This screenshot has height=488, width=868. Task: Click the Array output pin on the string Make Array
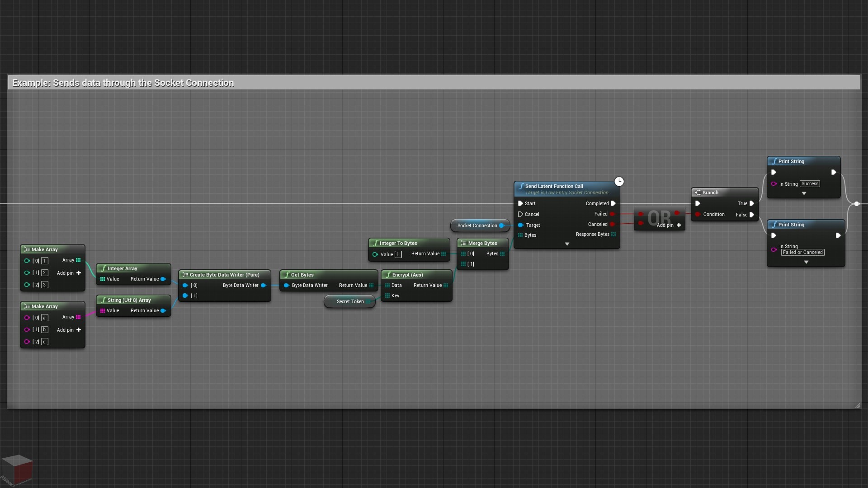[x=78, y=317]
